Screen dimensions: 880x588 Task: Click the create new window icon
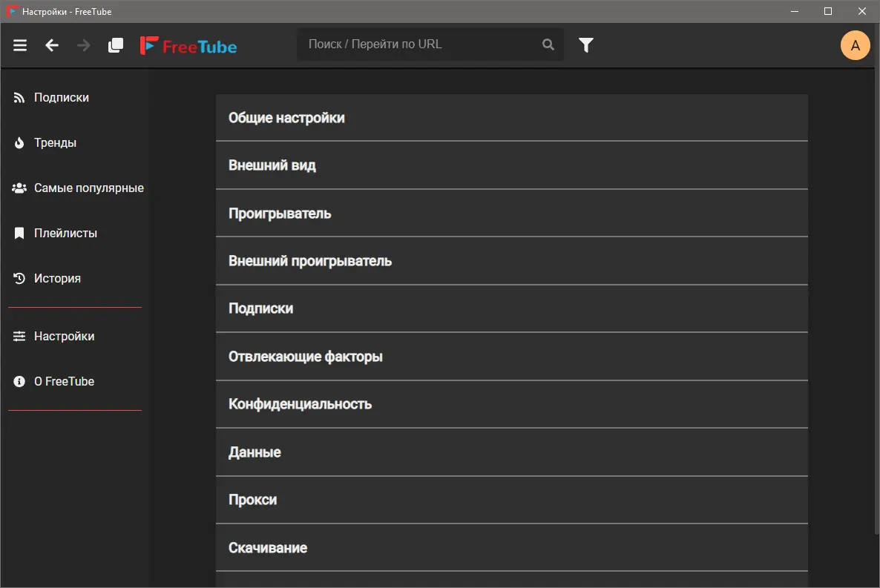116,45
